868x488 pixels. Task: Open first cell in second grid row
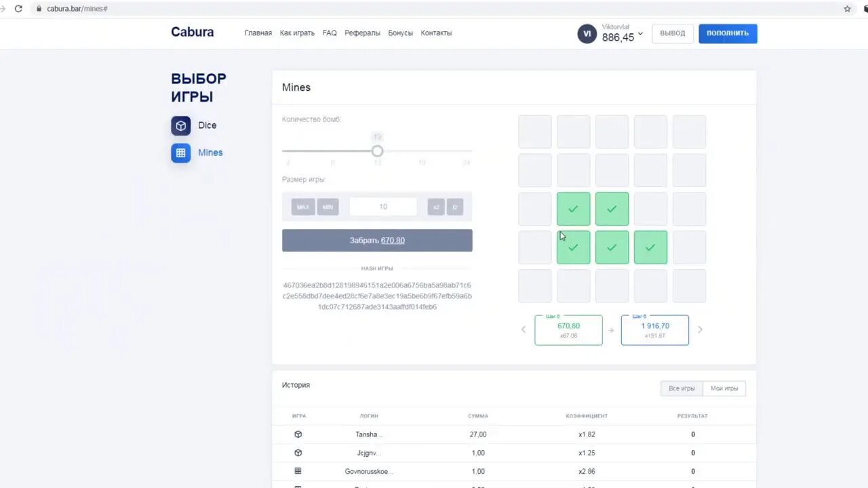click(x=535, y=170)
